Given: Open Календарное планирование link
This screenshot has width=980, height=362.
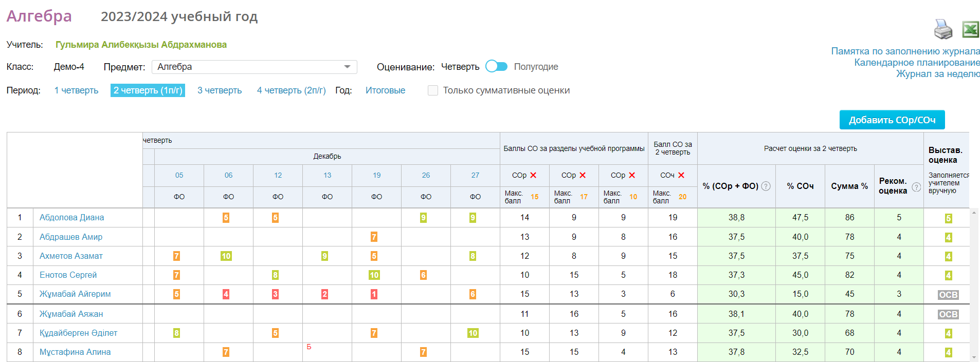Looking at the screenshot, I should (x=917, y=63).
